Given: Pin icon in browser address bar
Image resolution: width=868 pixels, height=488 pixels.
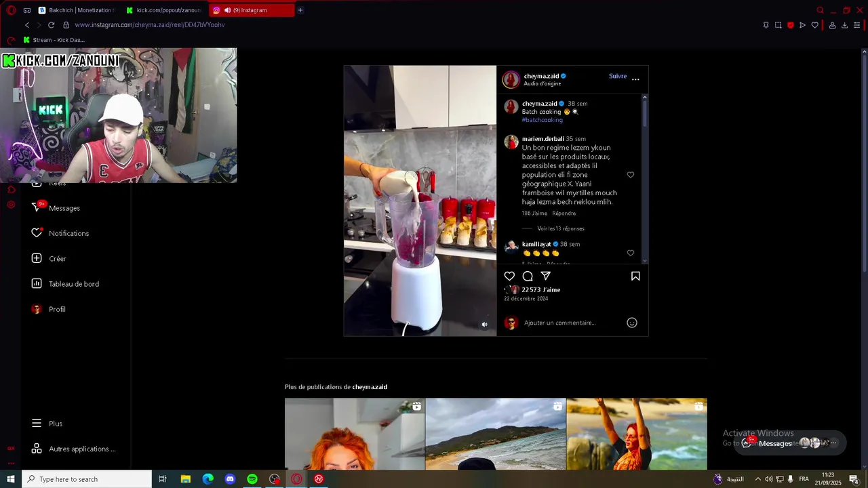Looking at the screenshot, I should 766,25.
